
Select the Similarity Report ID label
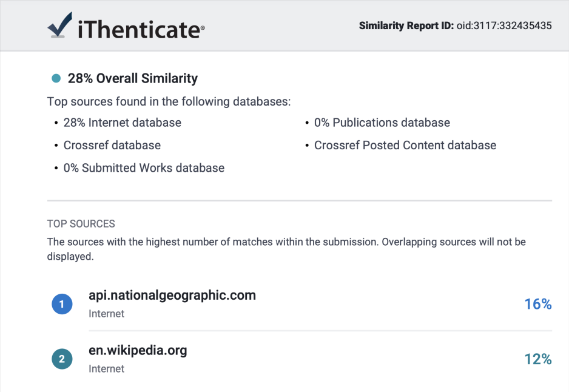406,25
